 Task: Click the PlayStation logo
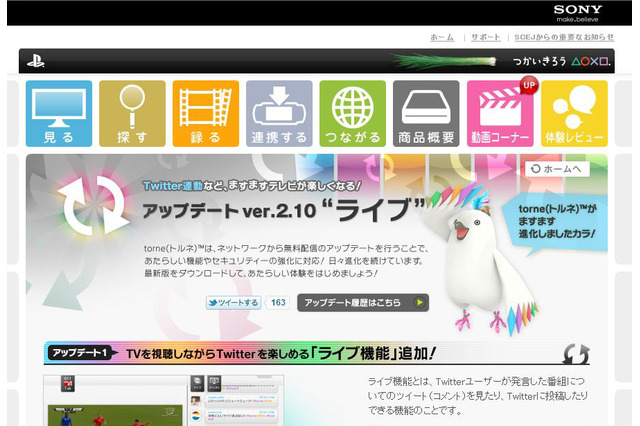(x=36, y=62)
